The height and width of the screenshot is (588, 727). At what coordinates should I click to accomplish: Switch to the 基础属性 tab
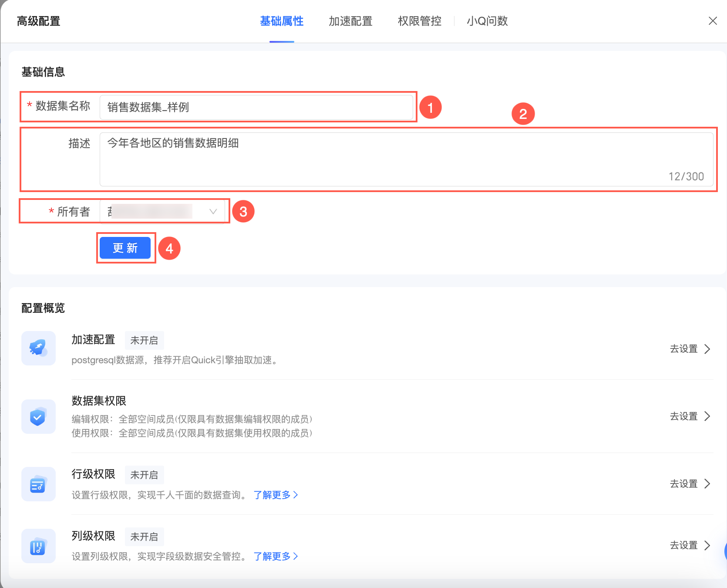coord(282,21)
